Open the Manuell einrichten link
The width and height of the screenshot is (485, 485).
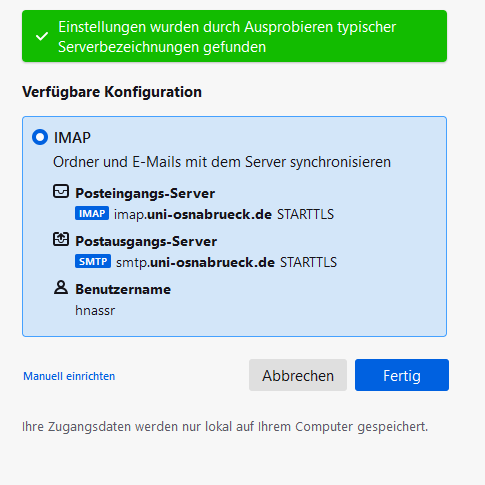pos(69,376)
